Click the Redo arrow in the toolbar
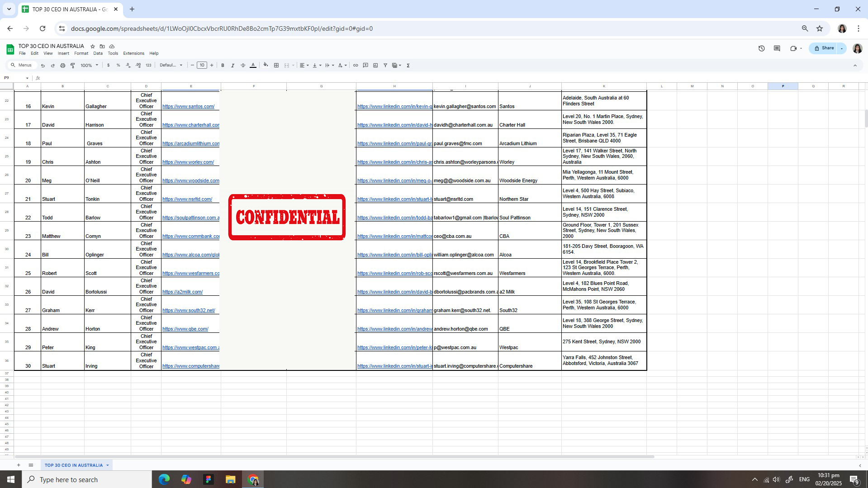 click(x=52, y=66)
